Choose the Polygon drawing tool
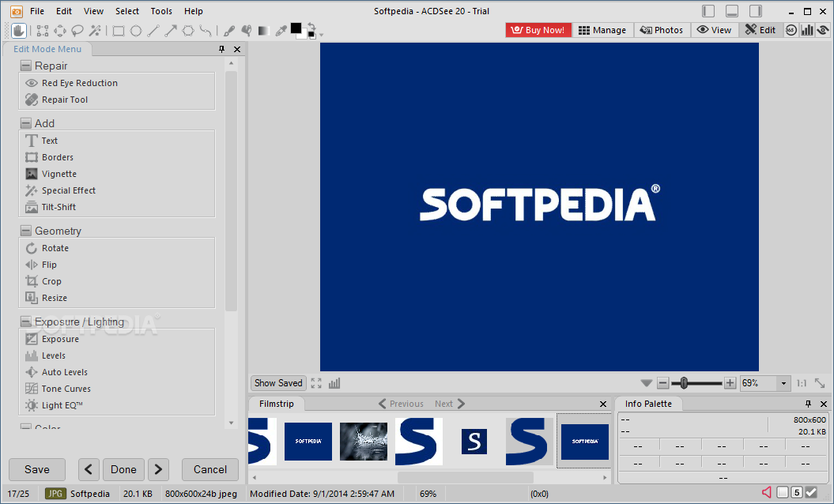834x504 pixels. pyautogui.click(x=188, y=31)
